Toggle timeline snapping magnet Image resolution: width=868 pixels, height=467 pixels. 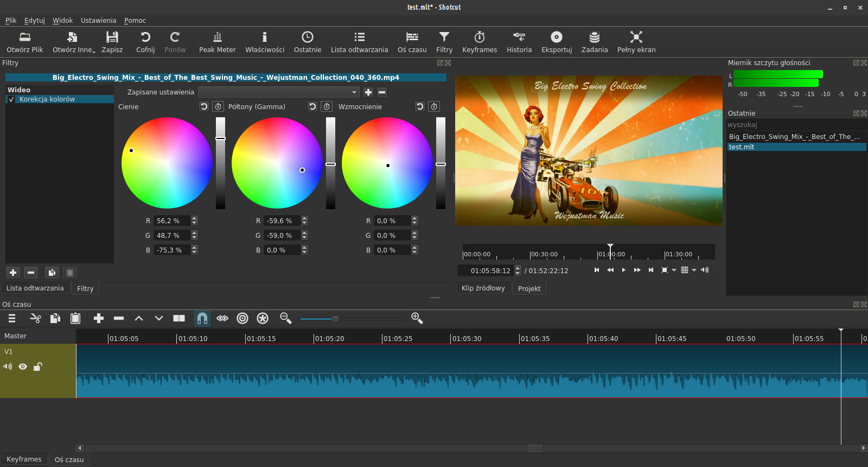pyautogui.click(x=202, y=318)
